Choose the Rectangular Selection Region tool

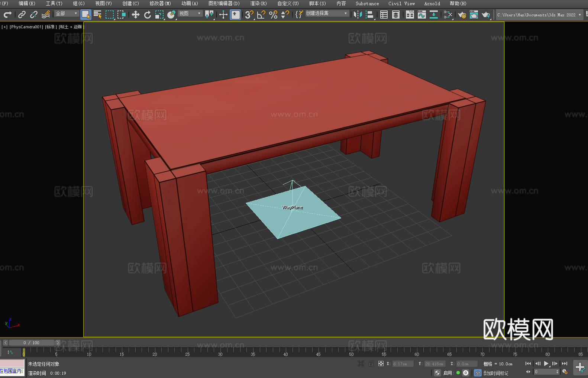tap(110, 14)
